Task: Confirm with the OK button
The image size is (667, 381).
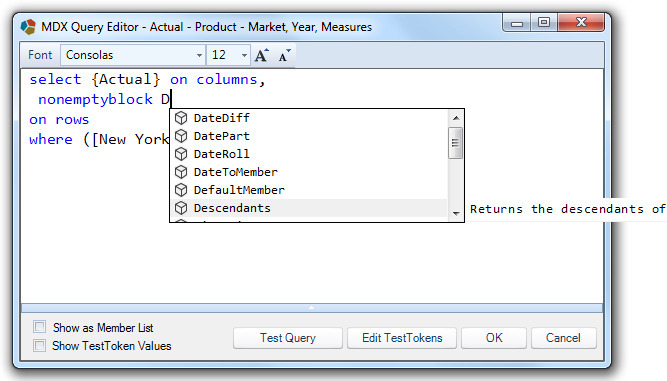Action: click(494, 338)
